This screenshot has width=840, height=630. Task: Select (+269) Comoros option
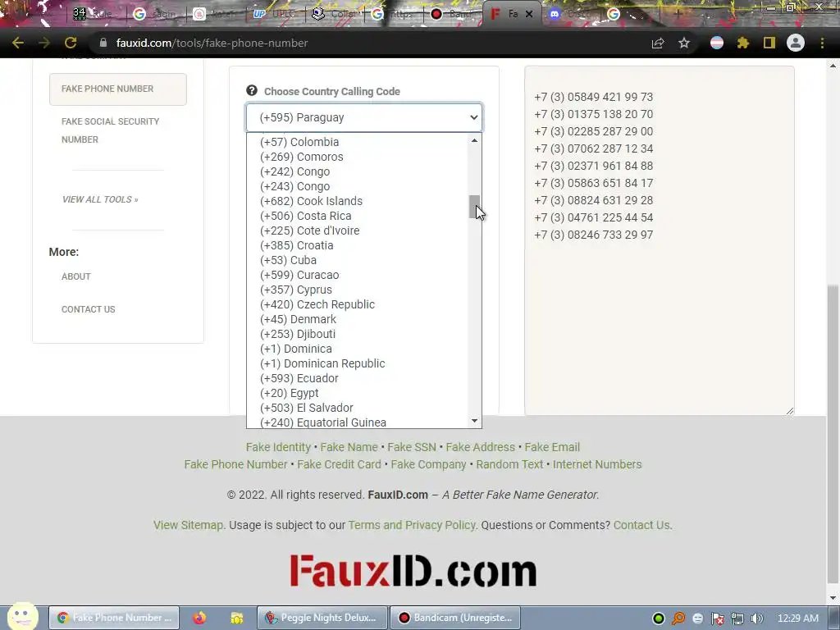357,157
